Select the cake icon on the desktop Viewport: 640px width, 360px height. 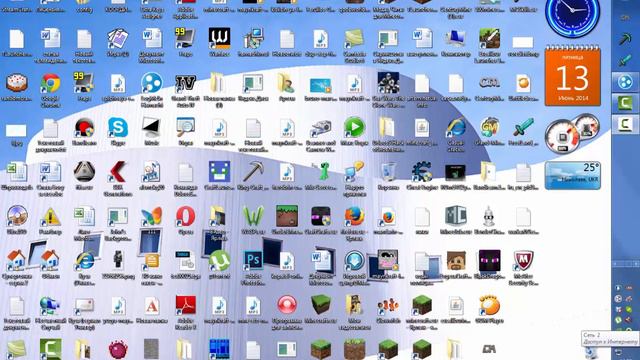(x=17, y=84)
